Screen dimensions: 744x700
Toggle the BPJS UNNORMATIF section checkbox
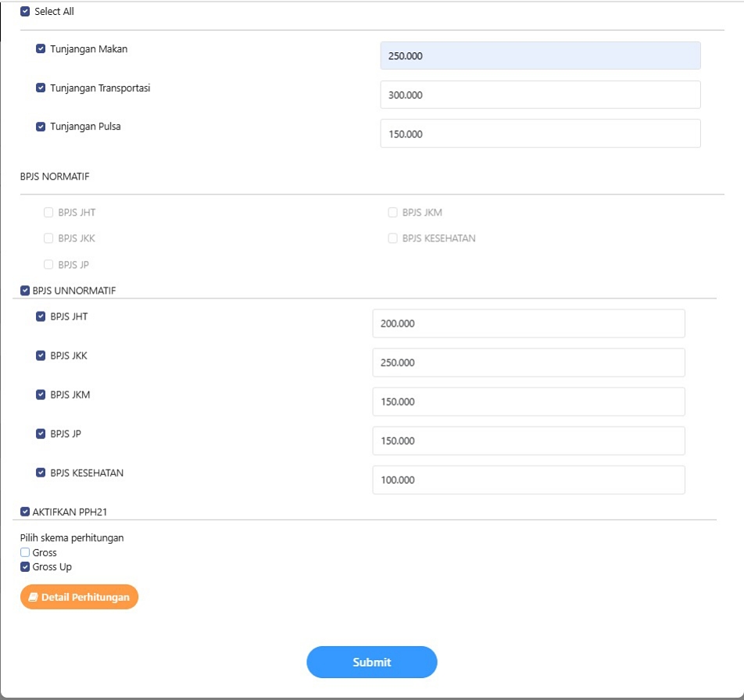coord(25,291)
